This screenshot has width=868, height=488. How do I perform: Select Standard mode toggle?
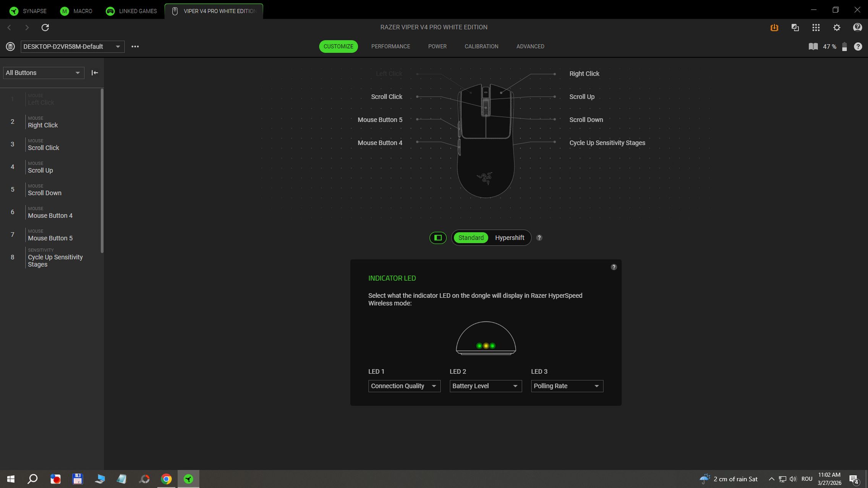(x=471, y=238)
